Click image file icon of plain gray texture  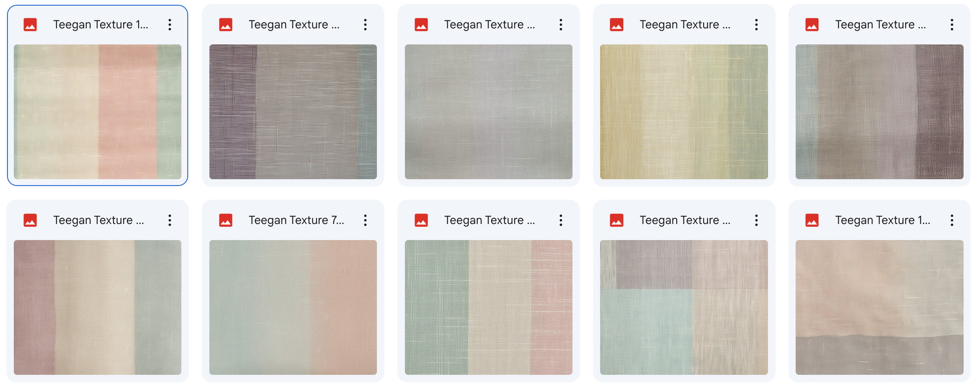tap(421, 25)
